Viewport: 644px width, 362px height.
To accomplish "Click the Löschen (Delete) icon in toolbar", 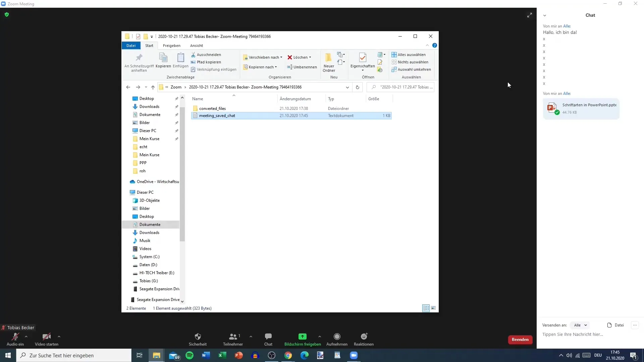I will tap(290, 57).
